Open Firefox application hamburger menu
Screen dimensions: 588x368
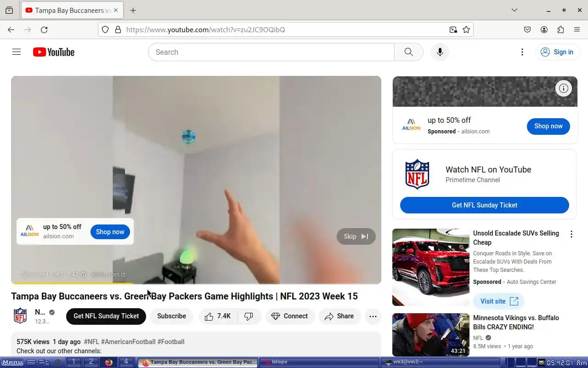(577, 29)
